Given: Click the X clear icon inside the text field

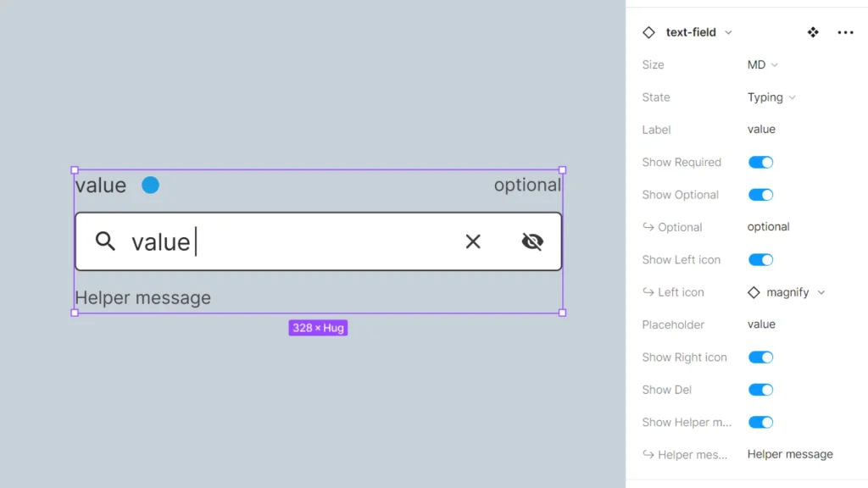Looking at the screenshot, I should coord(473,241).
